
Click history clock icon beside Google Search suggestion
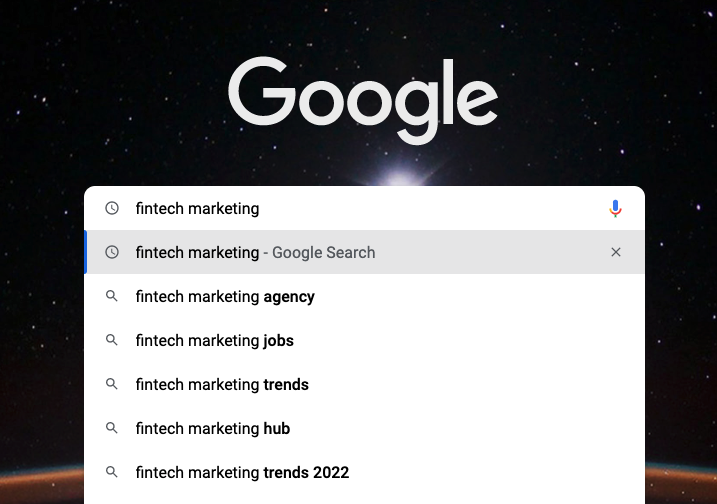click(x=112, y=252)
